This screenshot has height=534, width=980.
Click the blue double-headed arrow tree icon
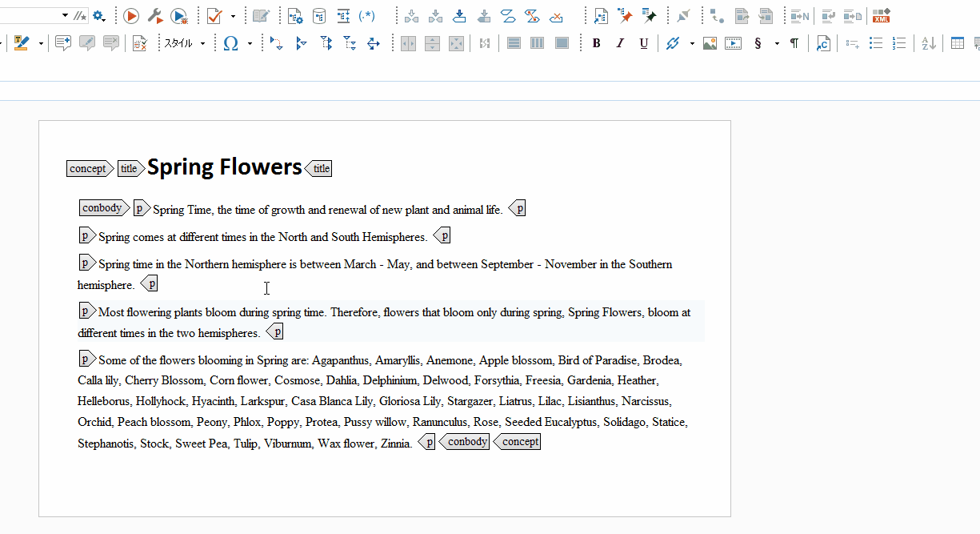tap(374, 43)
